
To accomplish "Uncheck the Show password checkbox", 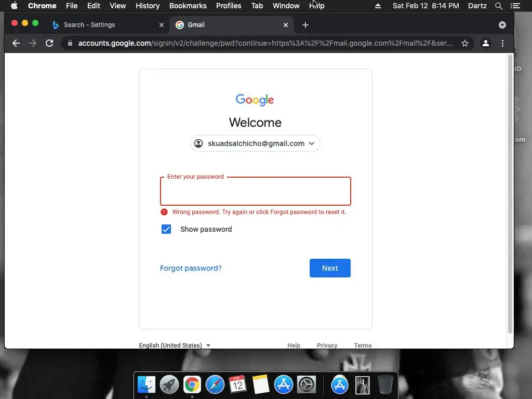I will (x=166, y=229).
